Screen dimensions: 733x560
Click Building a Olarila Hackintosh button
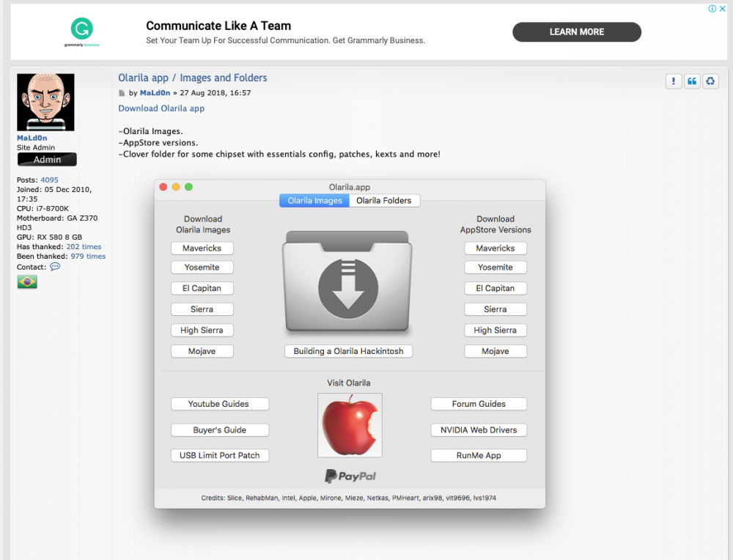pos(349,351)
